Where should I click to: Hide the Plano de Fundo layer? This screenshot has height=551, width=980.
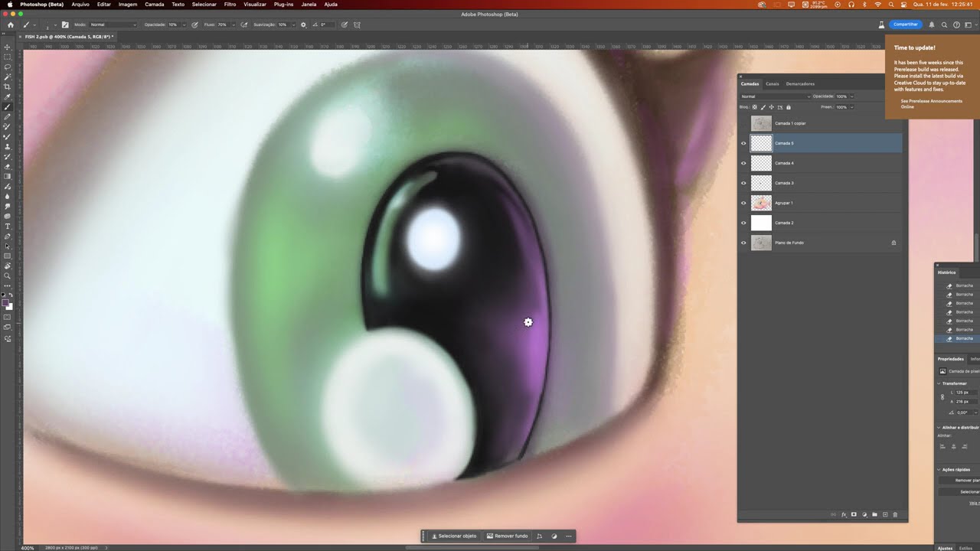pyautogui.click(x=743, y=243)
